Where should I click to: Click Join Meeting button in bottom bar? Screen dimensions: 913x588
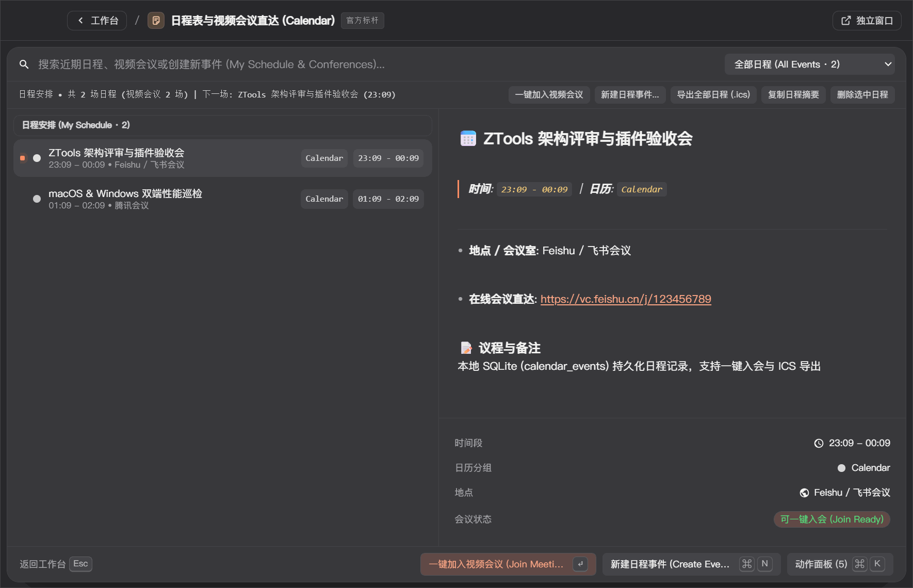point(508,564)
